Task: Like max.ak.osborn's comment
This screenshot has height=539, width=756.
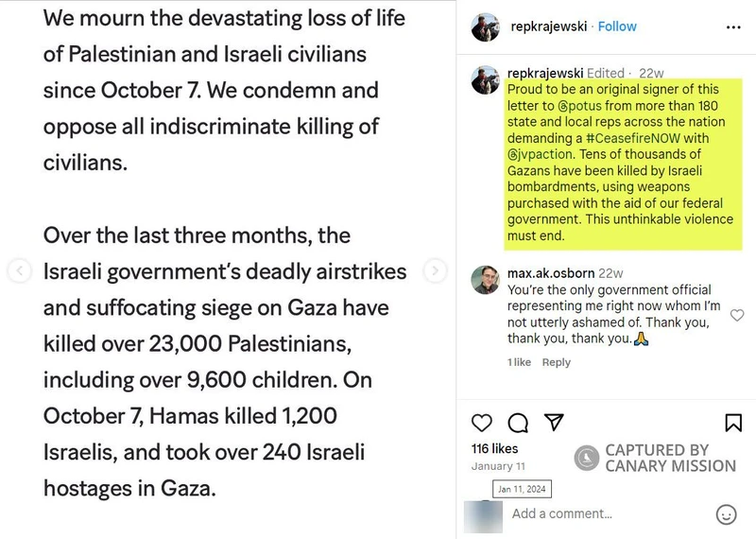Action: click(x=738, y=315)
